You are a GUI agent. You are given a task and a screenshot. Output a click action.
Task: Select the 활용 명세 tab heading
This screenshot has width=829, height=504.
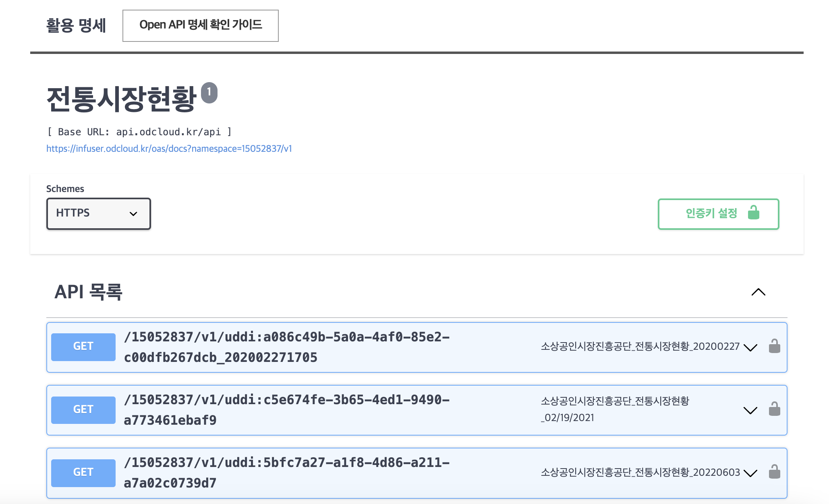[x=76, y=26]
